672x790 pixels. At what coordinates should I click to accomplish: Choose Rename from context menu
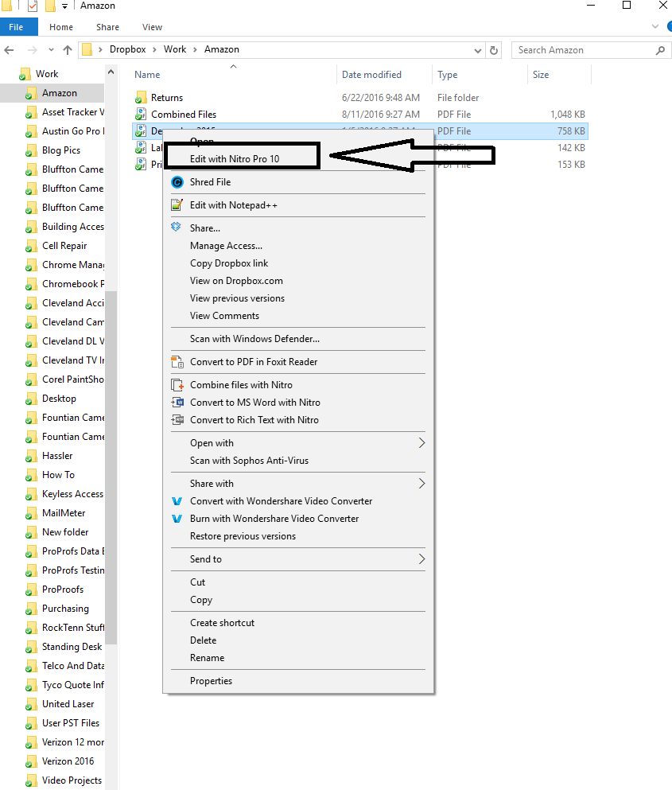[x=207, y=658]
